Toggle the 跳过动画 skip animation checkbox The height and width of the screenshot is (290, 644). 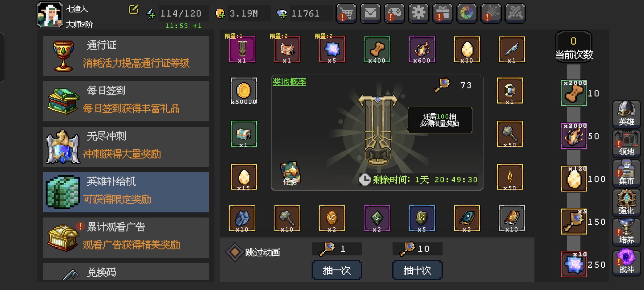coord(235,252)
